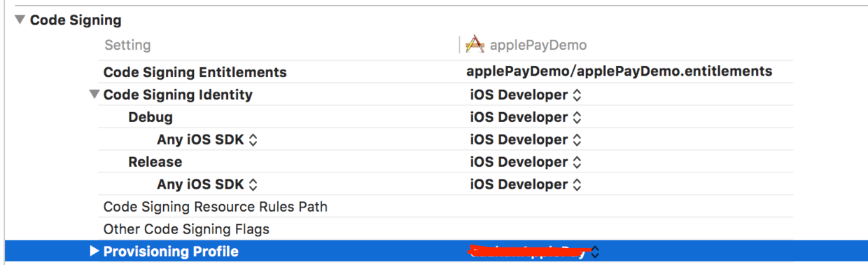This screenshot has height=265, width=868.
Task: Edit applePayDemo.entitlements path value
Action: 619,71
